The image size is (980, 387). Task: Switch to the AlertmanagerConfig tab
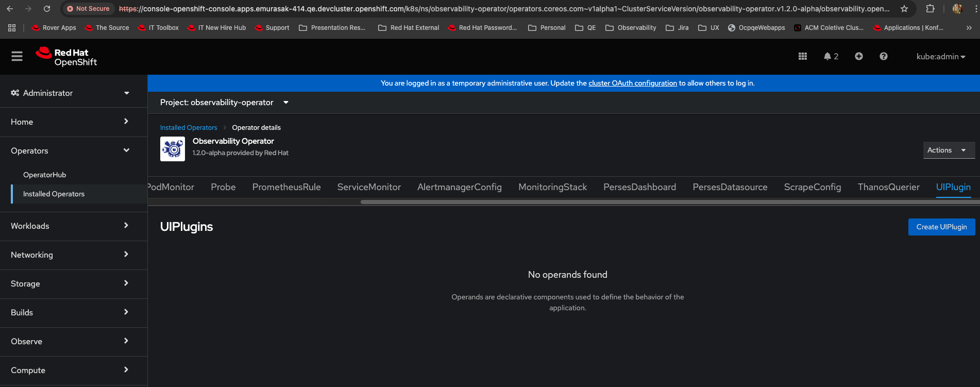(460, 187)
